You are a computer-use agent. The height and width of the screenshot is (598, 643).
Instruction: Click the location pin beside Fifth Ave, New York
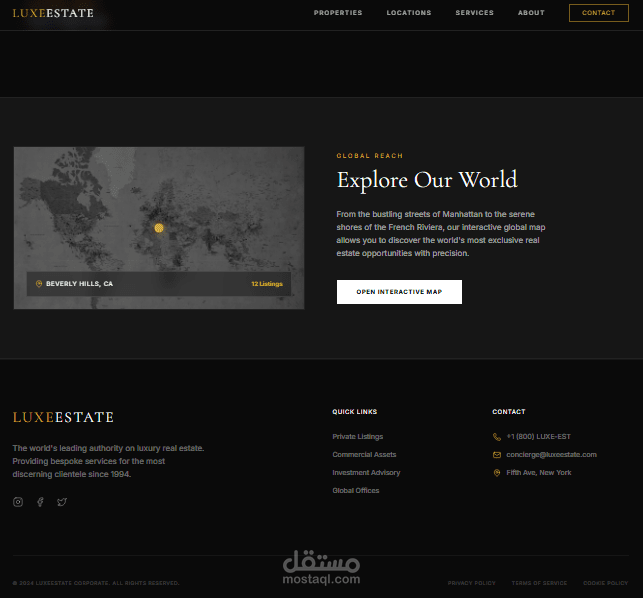coord(497,473)
